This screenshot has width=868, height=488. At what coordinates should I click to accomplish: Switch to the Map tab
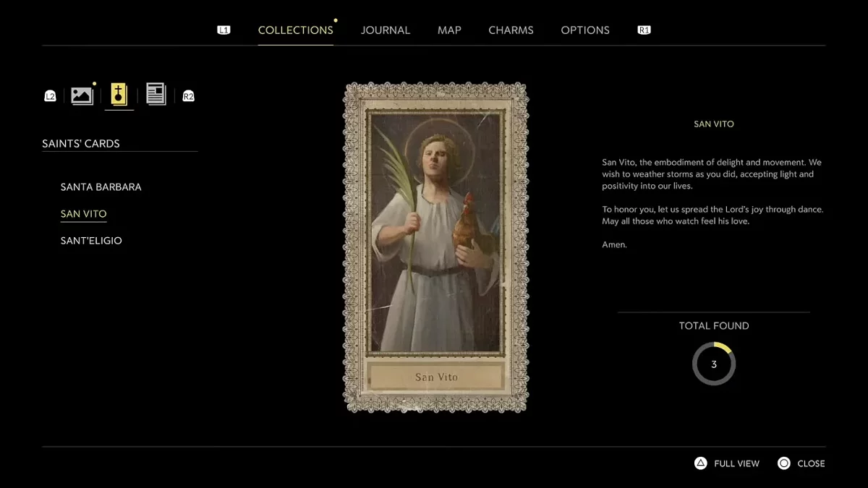[x=449, y=30]
